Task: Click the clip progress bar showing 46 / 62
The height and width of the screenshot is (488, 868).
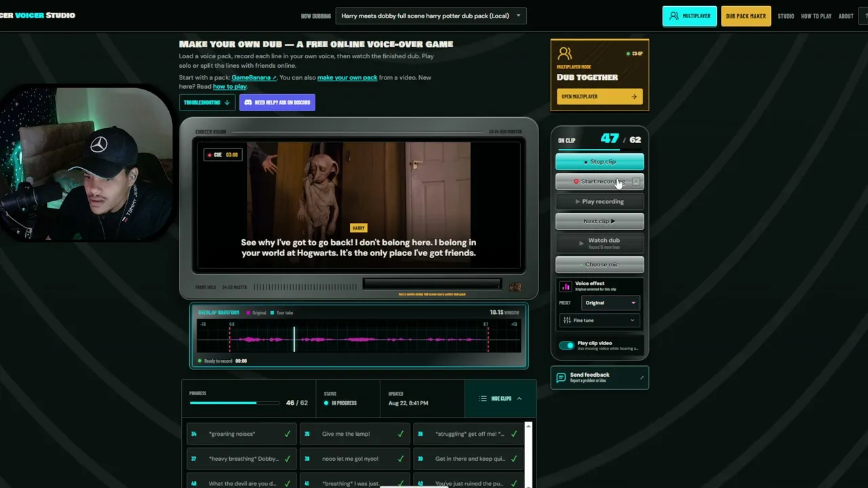Action: tap(235, 403)
